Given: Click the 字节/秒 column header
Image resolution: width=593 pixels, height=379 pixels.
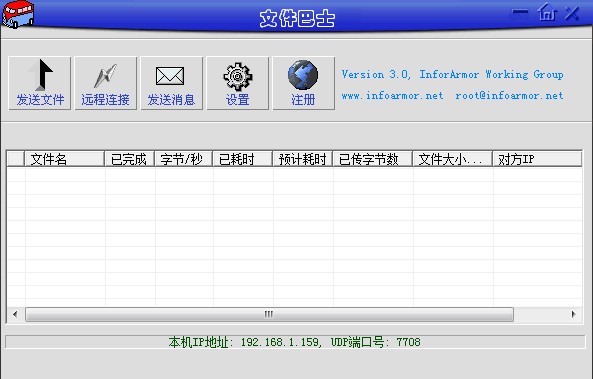Looking at the screenshot, I should (184, 159).
